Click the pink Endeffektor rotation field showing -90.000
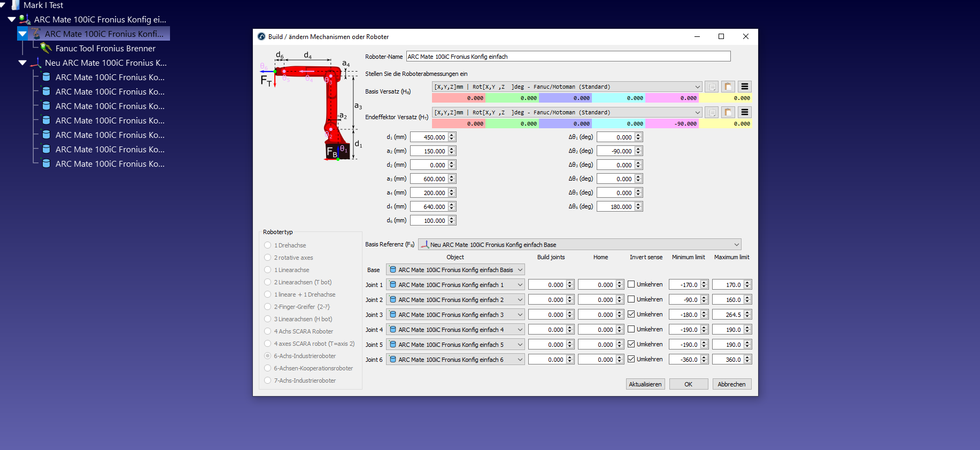Viewport: 980px width, 450px height. 672,124
